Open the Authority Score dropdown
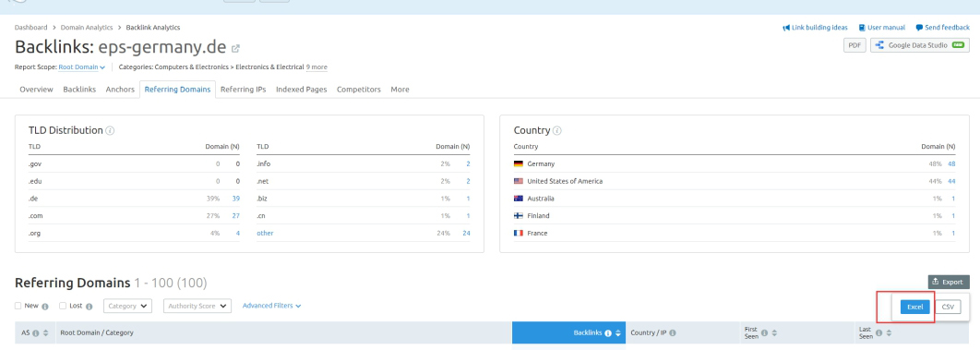Screen dimensions: 980x350 [x=197, y=306]
